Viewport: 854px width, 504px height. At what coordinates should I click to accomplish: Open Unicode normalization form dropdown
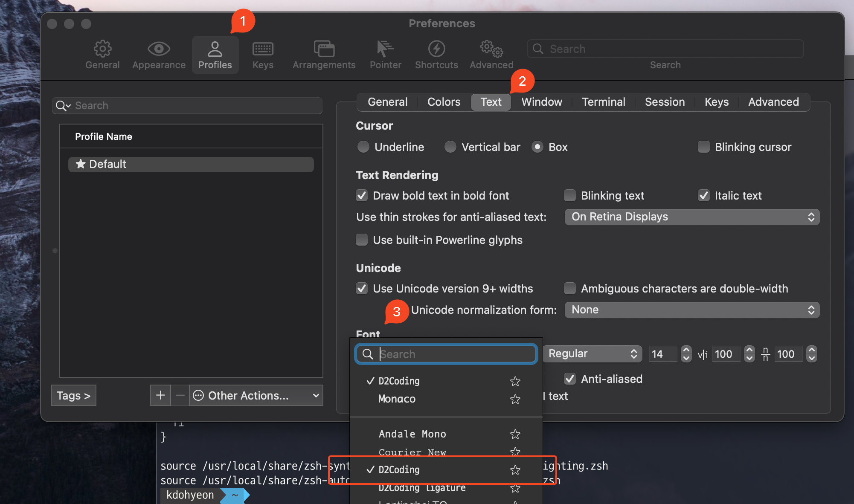691,310
